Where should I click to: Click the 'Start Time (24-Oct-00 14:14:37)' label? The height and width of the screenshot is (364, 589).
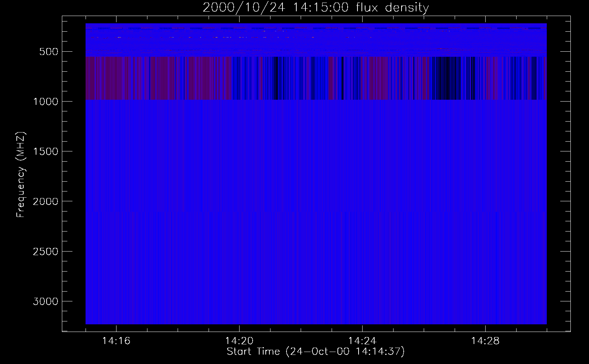316,352
